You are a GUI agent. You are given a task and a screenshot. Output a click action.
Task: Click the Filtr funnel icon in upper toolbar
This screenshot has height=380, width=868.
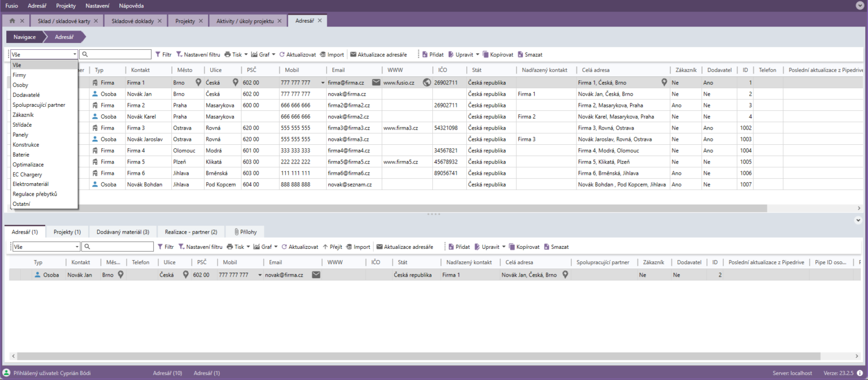click(158, 55)
